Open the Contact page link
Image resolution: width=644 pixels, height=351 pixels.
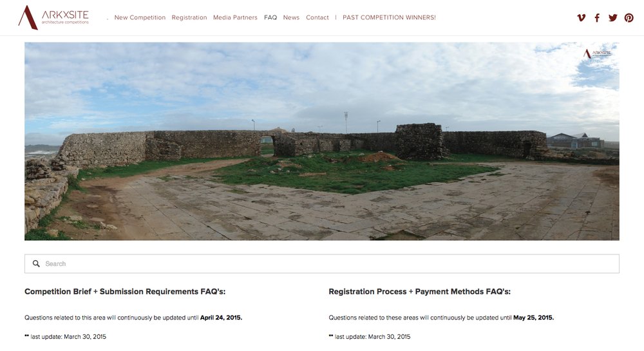317,17
